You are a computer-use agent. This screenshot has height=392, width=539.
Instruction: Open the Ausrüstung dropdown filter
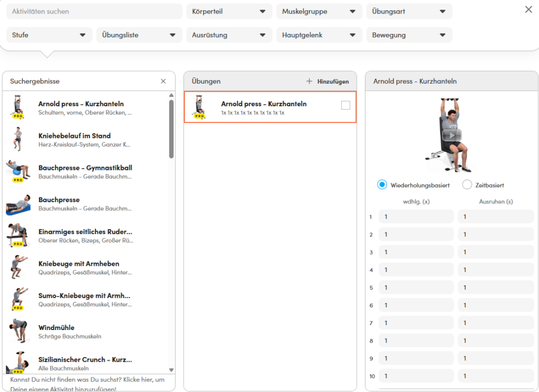coord(229,35)
